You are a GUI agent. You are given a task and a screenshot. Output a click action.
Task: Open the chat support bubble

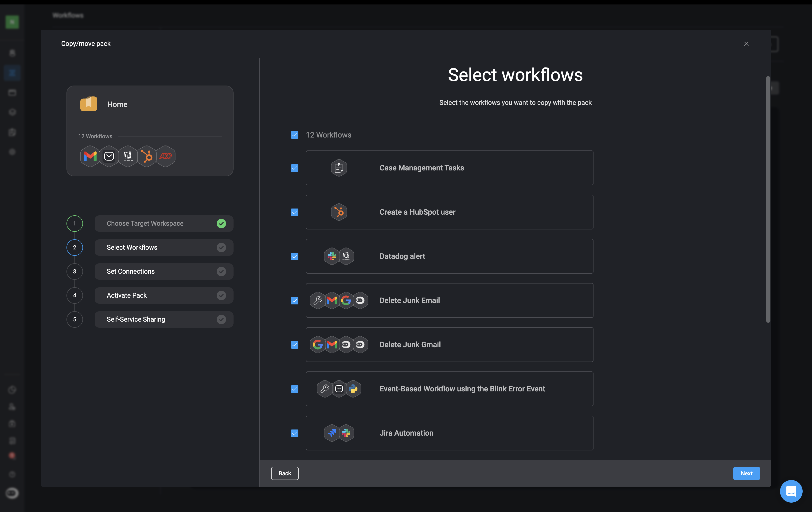pyautogui.click(x=791, y=491)
